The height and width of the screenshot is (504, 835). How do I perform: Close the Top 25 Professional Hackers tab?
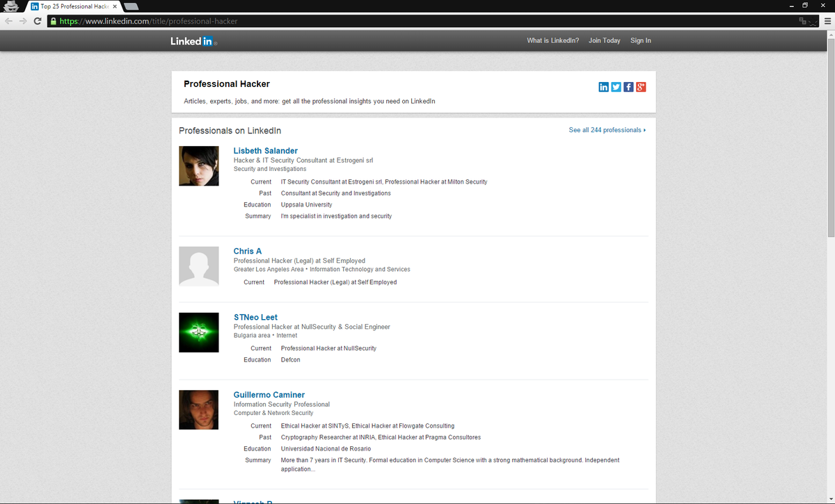pyautogui.click(x=115, y=6)
